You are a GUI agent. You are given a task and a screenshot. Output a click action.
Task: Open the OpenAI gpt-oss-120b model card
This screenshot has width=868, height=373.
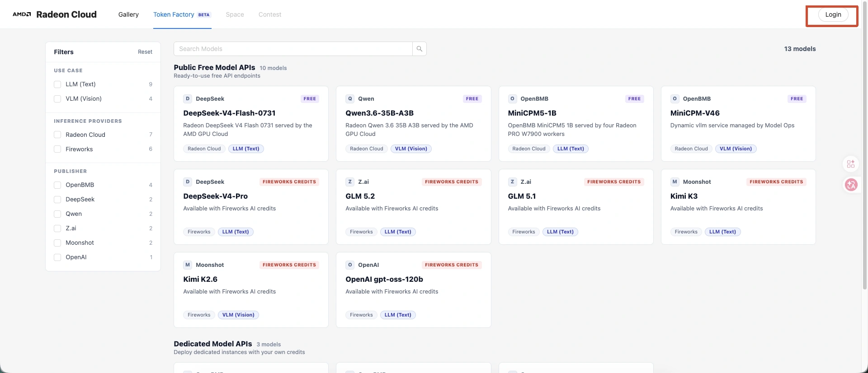pos(414,290)
